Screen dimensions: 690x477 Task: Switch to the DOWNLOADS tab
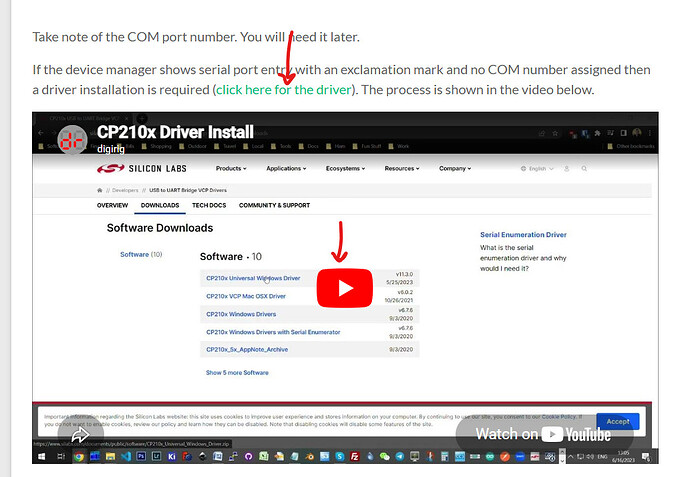[160, 205]
